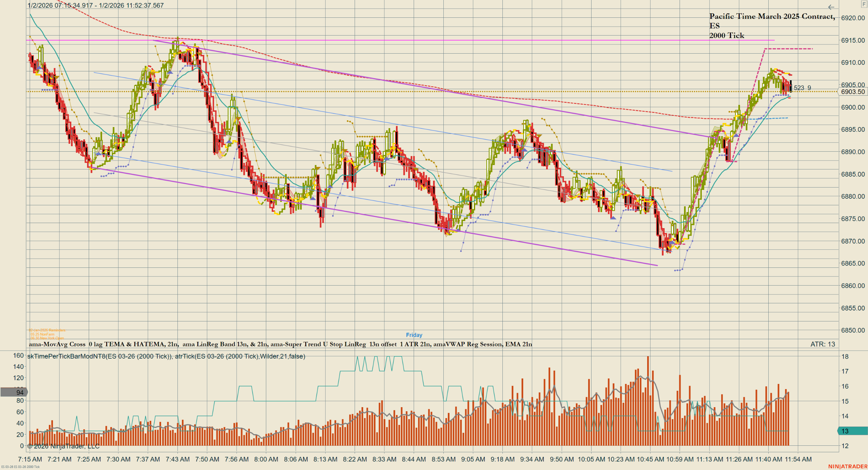This screenshot has width=868, height=470.
Task: Click the 9:50 AM time axis label
Action: pos(562,459)
